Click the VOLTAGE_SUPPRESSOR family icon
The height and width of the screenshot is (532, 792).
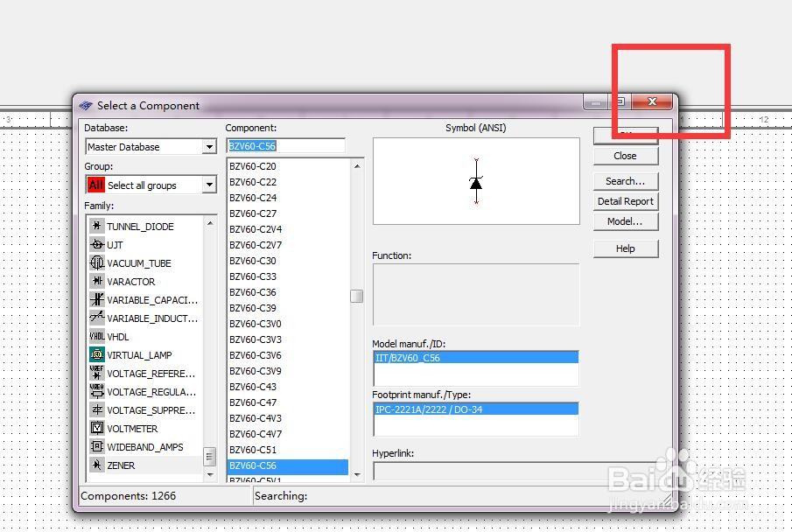(97, 409)
